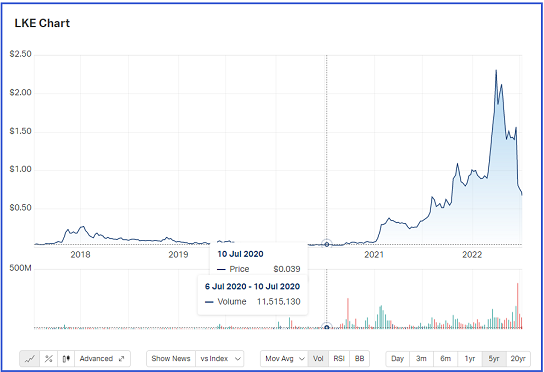Screen dimensions: 544x372
Task: Expand the Mov Avg dropdown
Action: (284, 358)
